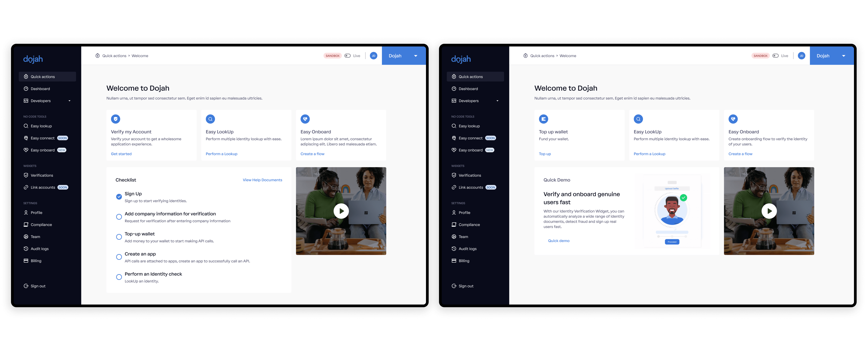
Task: Click Audit logs history icon, left window
Action: click(x=26, y=249)
